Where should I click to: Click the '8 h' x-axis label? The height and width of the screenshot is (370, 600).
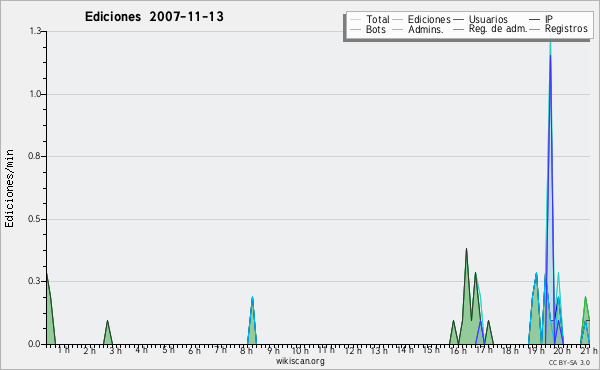coord(246,350)
